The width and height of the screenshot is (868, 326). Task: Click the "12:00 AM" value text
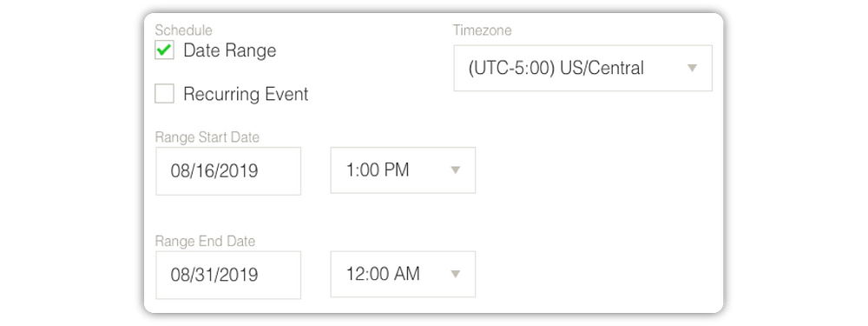(x=383, y=274)
